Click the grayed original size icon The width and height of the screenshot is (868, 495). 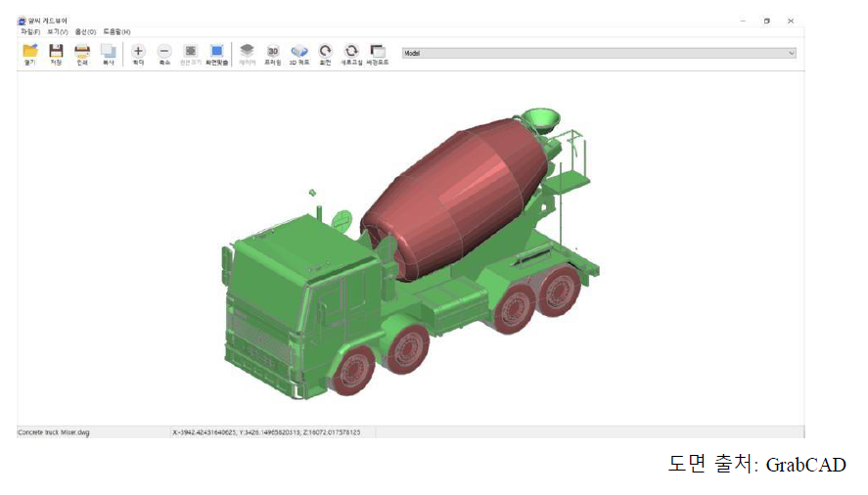point(191,55)
